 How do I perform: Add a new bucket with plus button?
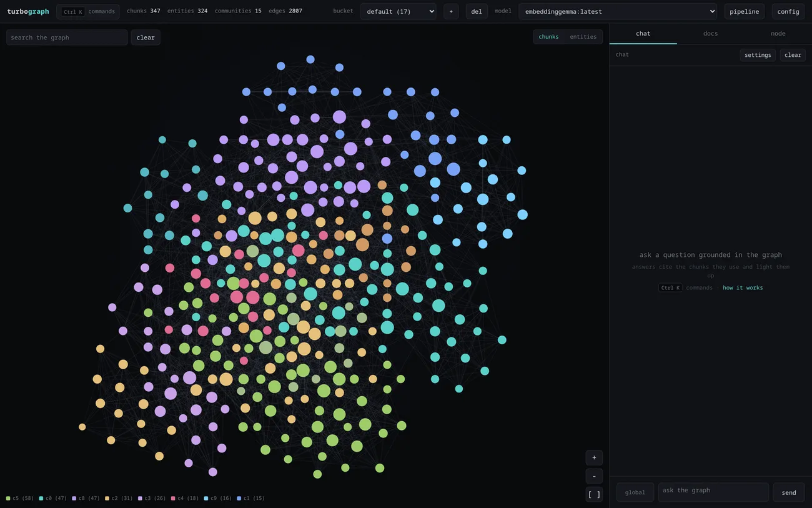coord(451,11)
